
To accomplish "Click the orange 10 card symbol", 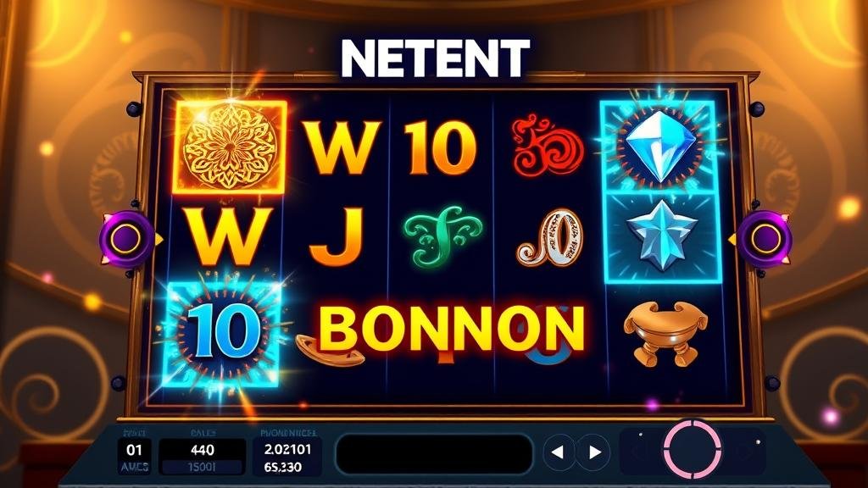I will [440, 148].
